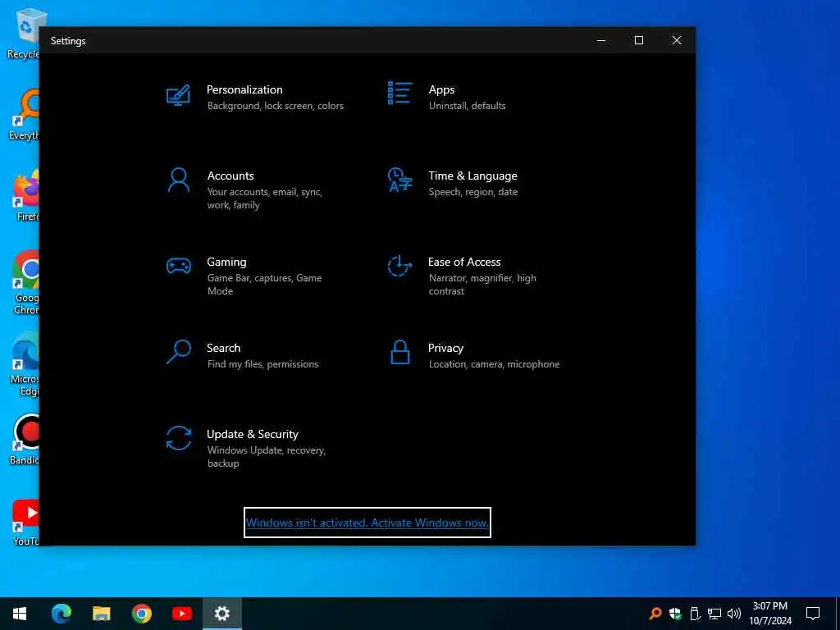Open the Gaming controller icon

[x=178, y=266]
